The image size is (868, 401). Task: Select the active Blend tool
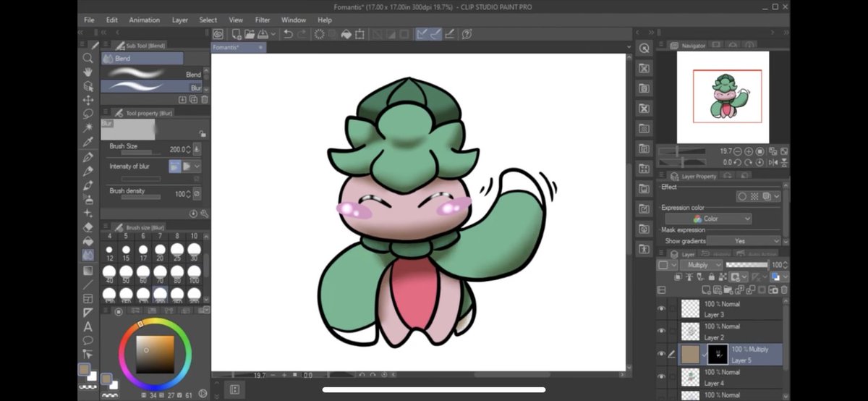[88, 256]
